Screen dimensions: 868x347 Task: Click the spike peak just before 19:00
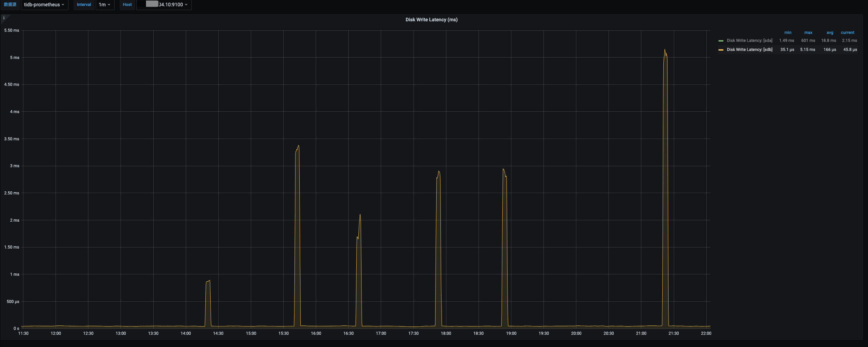click(x=503, y=169)
